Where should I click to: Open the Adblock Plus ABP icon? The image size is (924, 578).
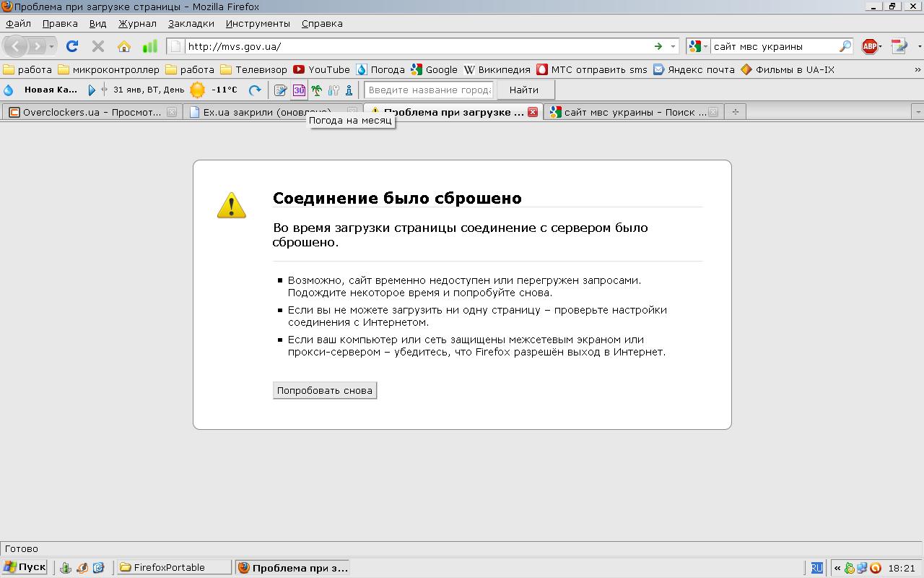(x=870, y=46)
